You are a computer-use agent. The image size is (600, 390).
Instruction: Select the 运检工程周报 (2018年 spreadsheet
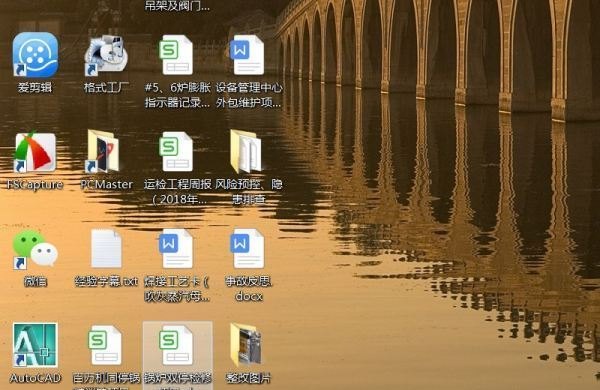[x=177, y=152]
